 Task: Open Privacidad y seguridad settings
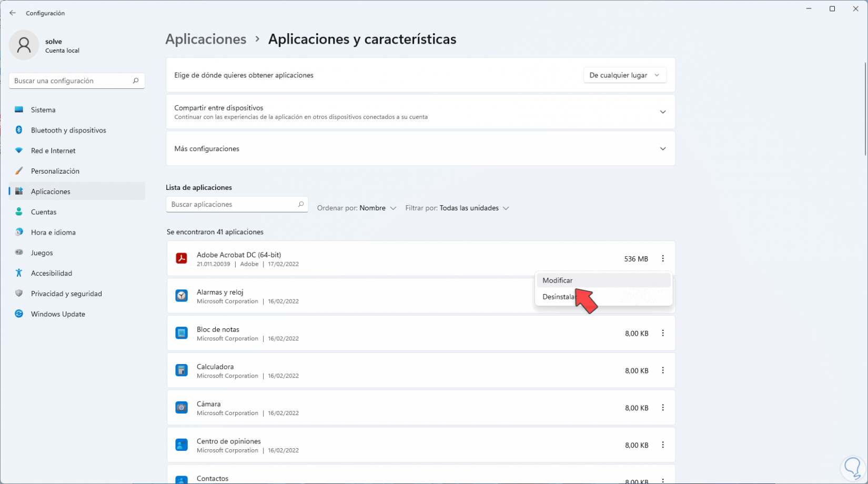pos(66,294)
